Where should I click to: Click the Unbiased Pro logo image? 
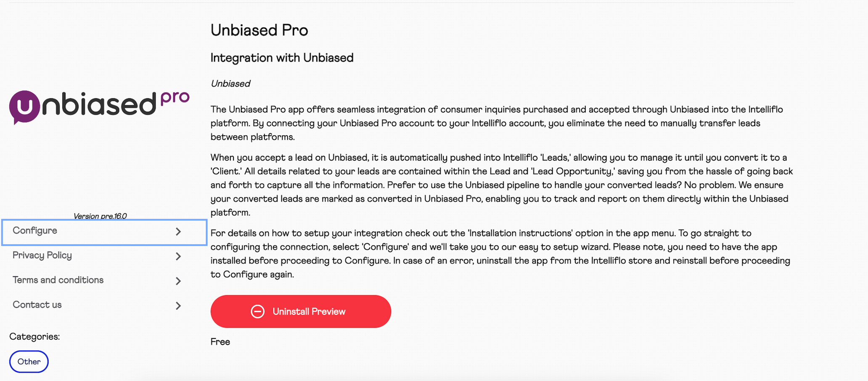coord(99,107)
